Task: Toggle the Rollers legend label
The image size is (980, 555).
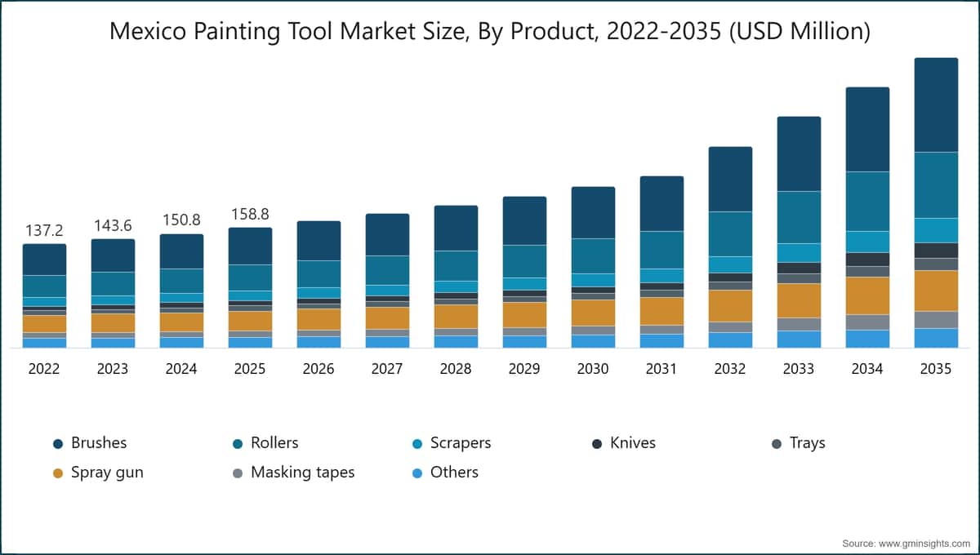Action: coord(275,443)
